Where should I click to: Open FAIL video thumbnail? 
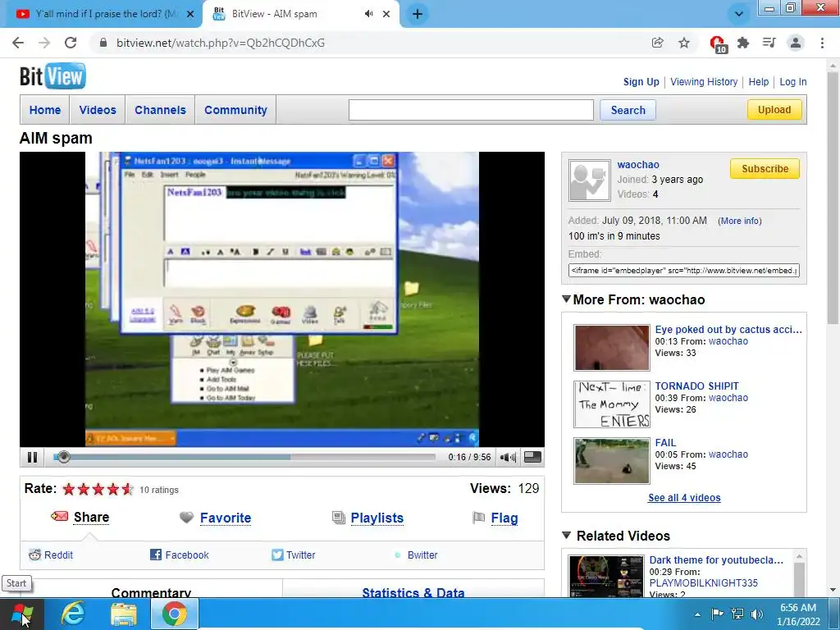click(612, 461)
